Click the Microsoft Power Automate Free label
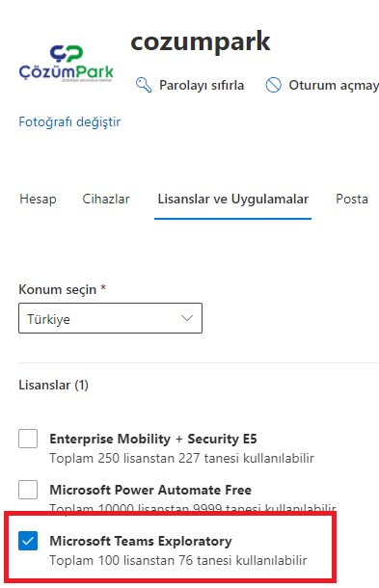This screenshot has height=588, width=379. pyautogui.click(x=150, y=490)
